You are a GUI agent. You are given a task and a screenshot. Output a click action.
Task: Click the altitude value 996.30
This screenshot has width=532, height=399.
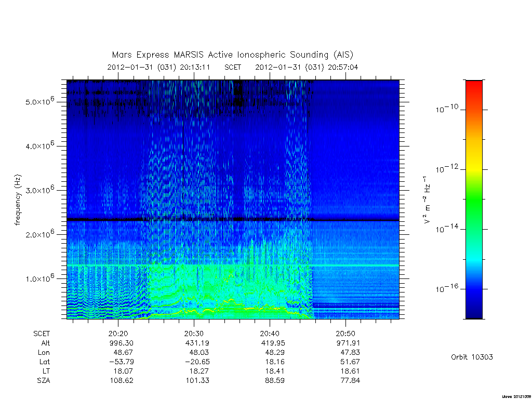122,343
